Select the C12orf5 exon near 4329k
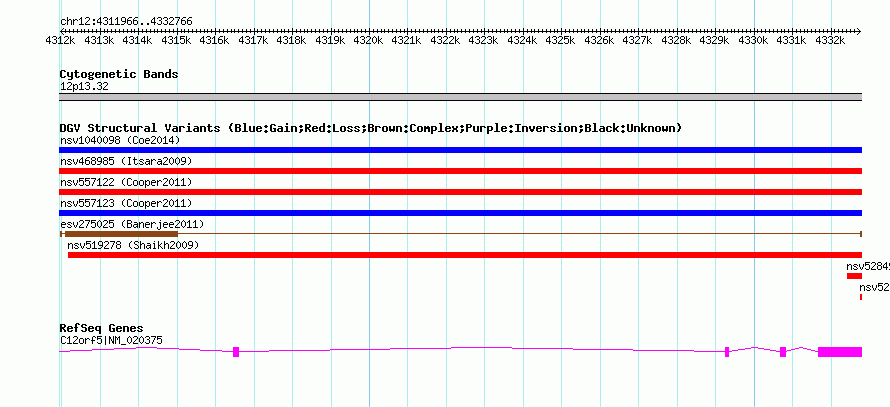 click(727, 352)
